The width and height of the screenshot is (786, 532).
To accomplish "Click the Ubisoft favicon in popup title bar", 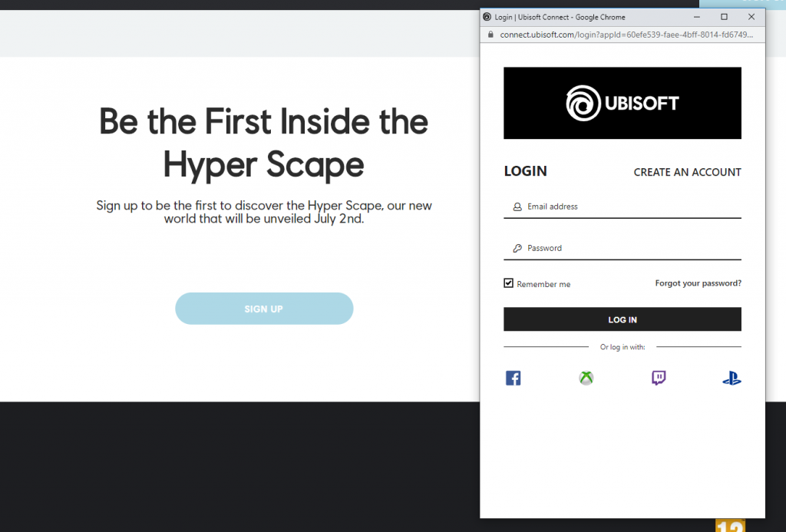I will point(487,17).
